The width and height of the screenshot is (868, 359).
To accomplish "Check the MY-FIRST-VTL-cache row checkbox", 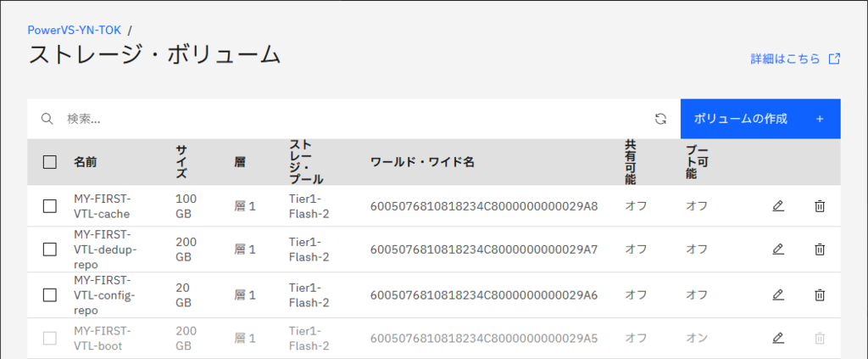I will pyautogui.click(x=50, y=206).
